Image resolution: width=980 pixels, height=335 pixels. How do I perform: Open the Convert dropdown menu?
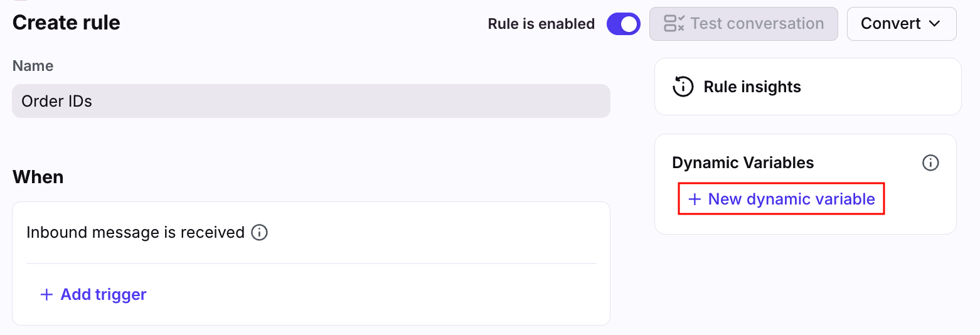point(901,24)
